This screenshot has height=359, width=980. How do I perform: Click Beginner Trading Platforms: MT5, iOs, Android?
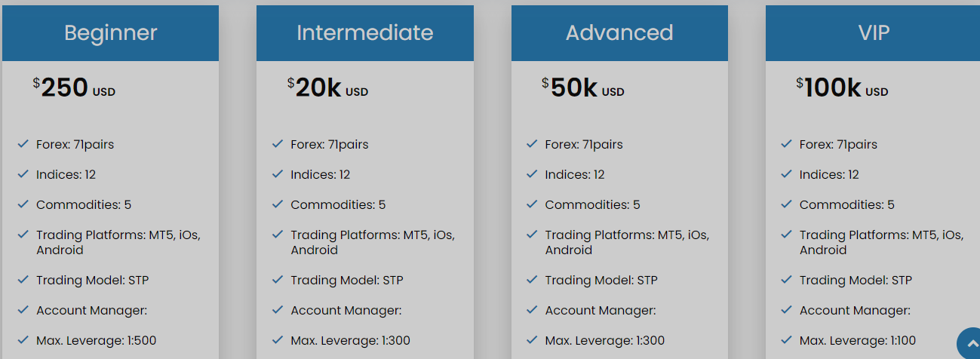118,242
